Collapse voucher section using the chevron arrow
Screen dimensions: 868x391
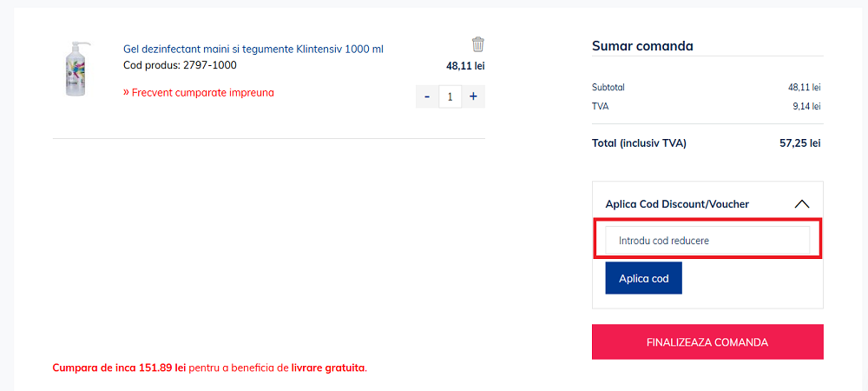click(x=801, y=204)
